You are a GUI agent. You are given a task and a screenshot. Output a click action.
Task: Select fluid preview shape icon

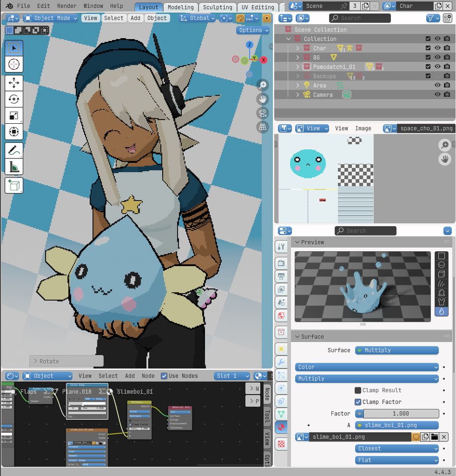pyautogui.click(x=441, y=311)
